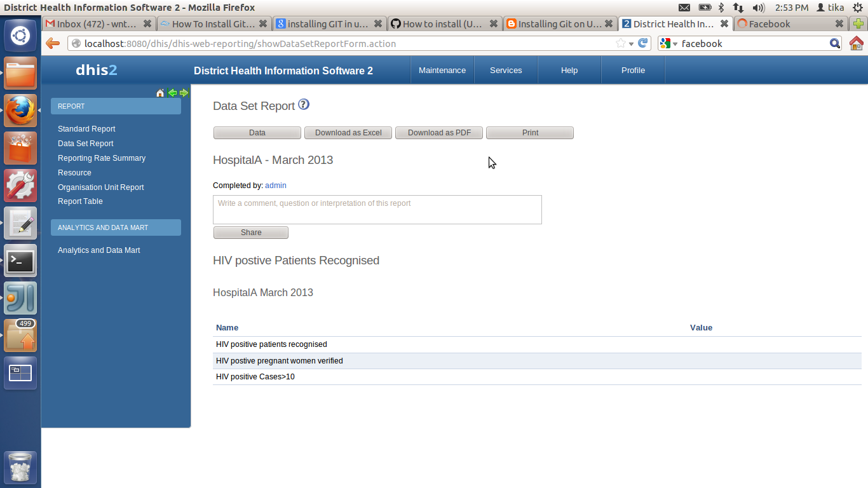The image size is (868, 488).
Task: Open Reporting Rate Summary link
Action: 102,158
